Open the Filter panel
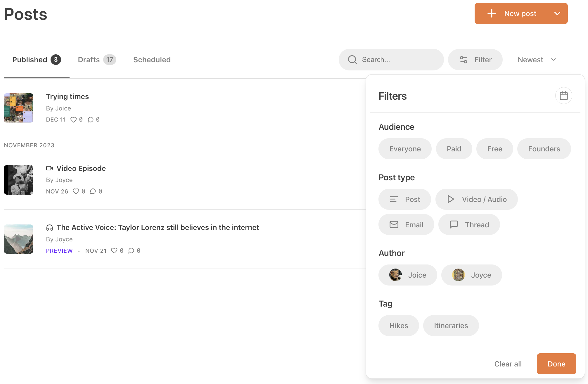Image resolution: width=588 pixels, height=384 pixels. click(475, 59)
